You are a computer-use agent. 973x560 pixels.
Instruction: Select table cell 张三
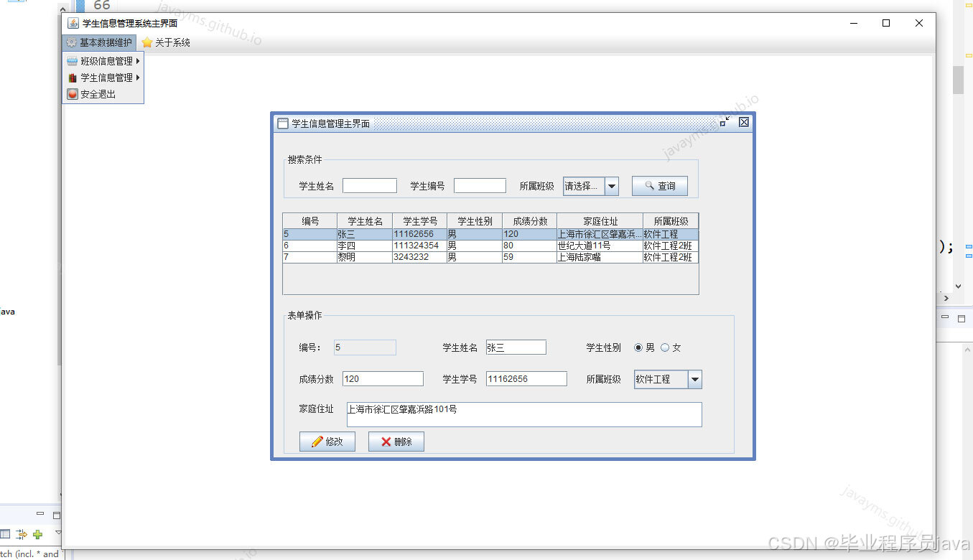click(x=365, y=234)
